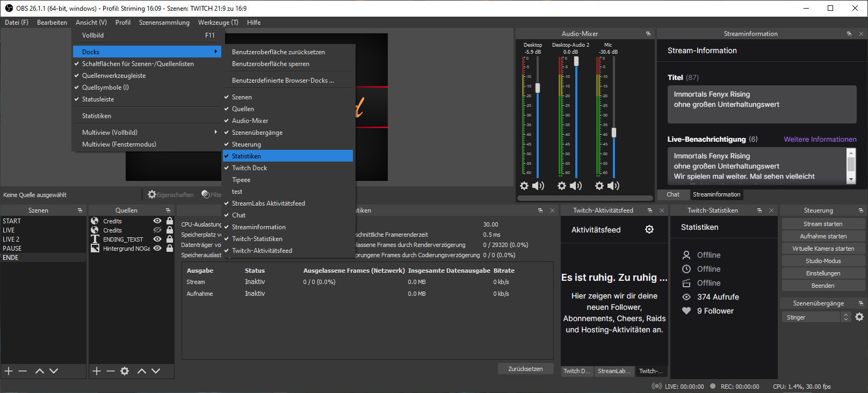Image resolution: width=868 pixels, height=393 pixels.
Task: Toggle visibility of ENDING_TEXST source
Action: [x=157, y=239]
